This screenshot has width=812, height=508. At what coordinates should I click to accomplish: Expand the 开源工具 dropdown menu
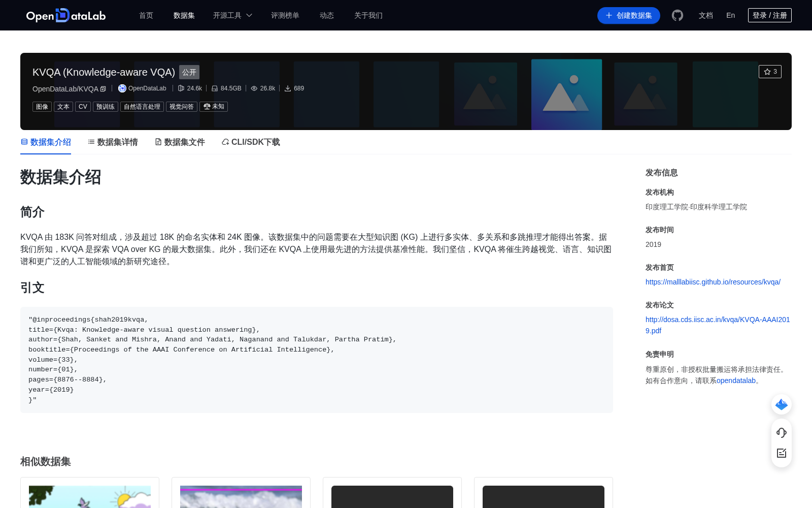tap(232, 15)
